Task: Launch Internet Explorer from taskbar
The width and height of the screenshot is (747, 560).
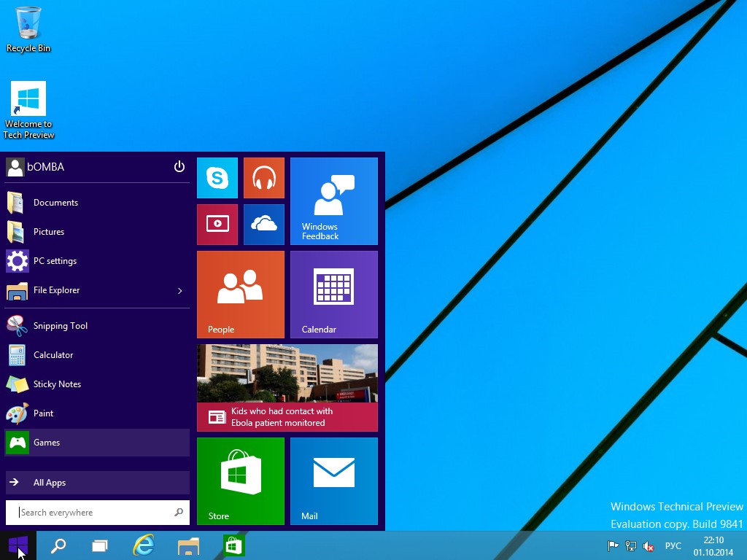Action: (x=144, y=545)
